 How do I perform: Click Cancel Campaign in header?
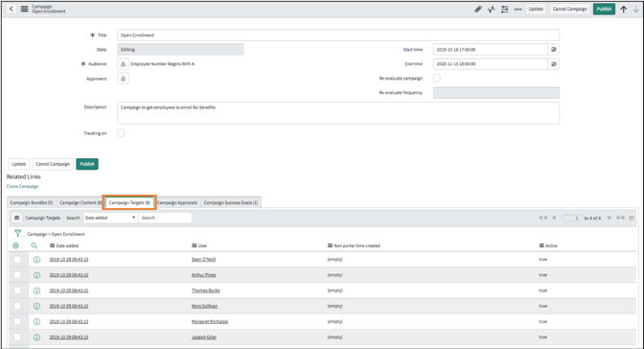[x=569, y=9]
